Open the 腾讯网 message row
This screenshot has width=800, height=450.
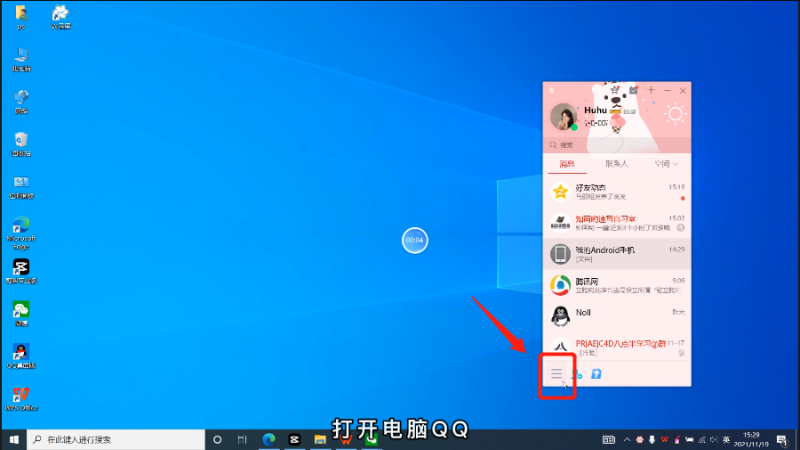[x=617, y=285]
